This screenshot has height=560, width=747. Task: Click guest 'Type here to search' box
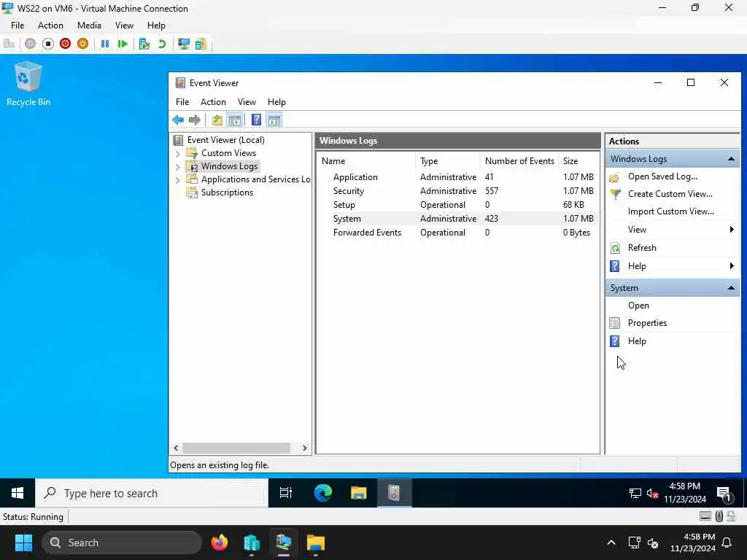click(x=152, y=494)
